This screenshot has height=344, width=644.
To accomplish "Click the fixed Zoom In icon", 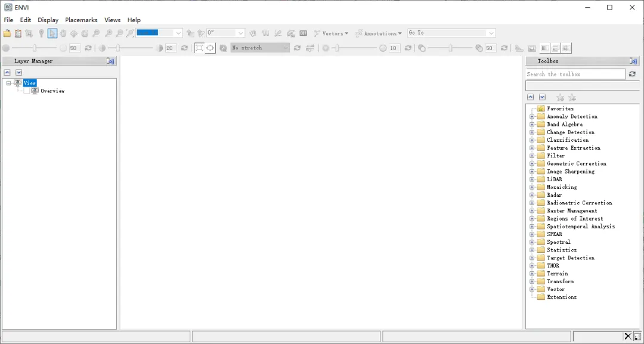I will 109,33.
